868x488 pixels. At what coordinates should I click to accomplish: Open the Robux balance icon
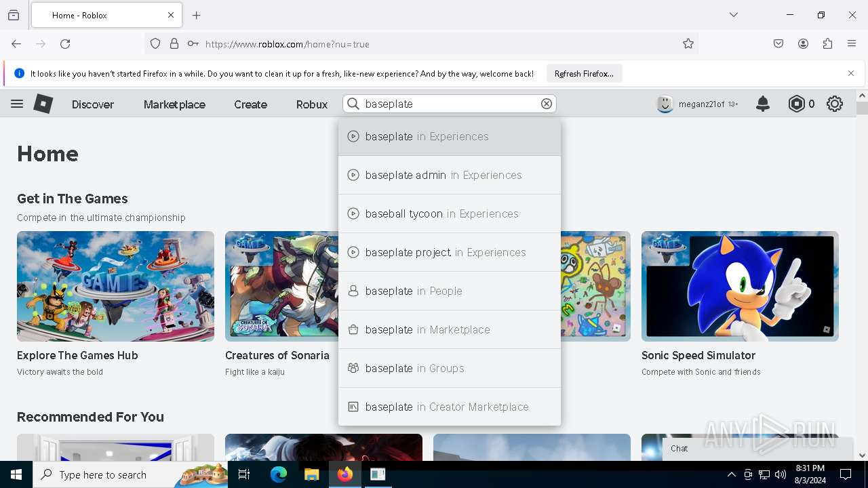(796, 104)
